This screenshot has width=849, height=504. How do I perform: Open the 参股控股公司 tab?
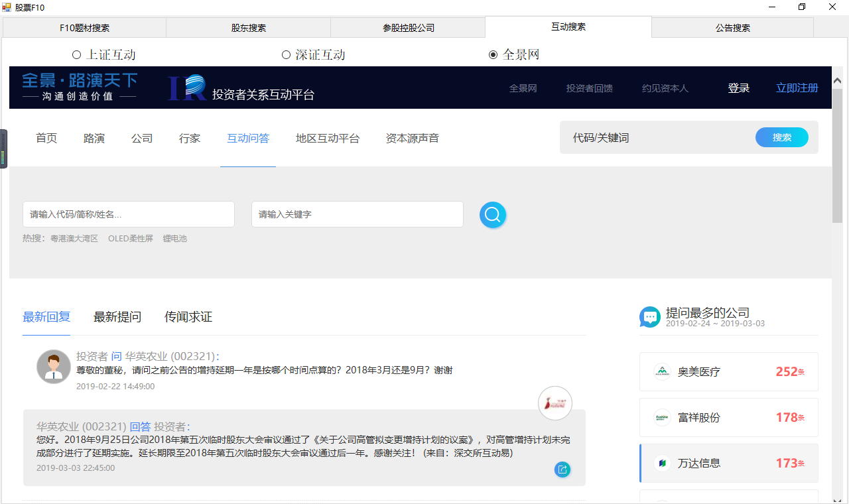click(x=408, y=28)
